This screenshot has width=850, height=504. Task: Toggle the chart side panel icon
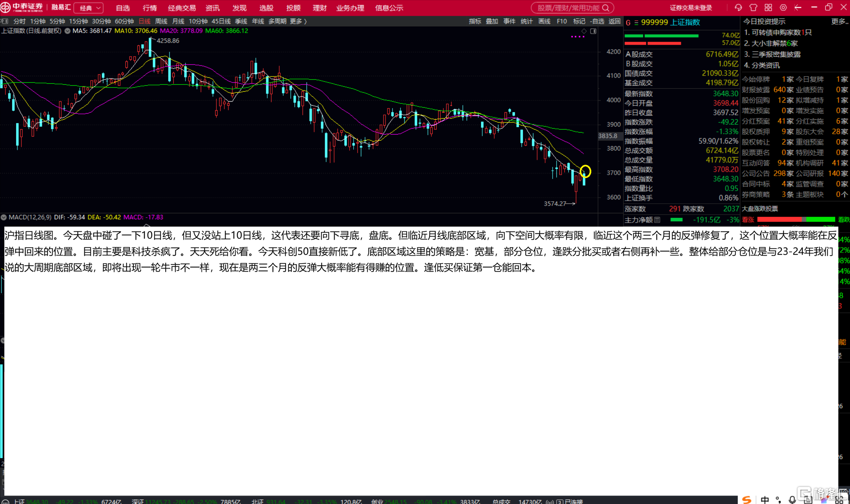(593, 31)
